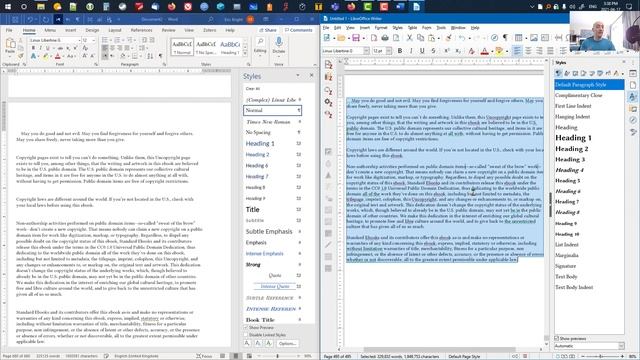The image size is (640, 360).
Task: Toggle the paragraph mark button in Word
Action: [x=160, y=56]
